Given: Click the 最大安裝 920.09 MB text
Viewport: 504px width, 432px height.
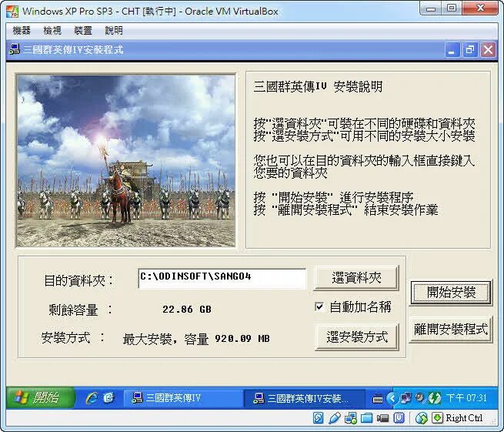Looking at the screenshot, I should 196,339.
